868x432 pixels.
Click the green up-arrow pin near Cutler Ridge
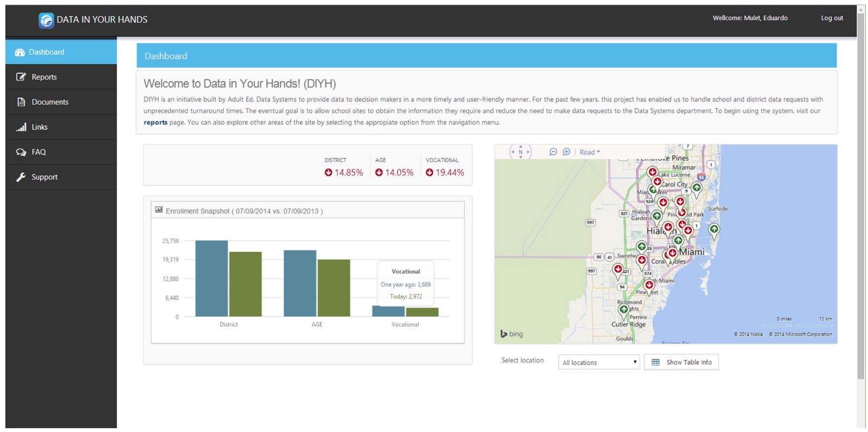623,309
